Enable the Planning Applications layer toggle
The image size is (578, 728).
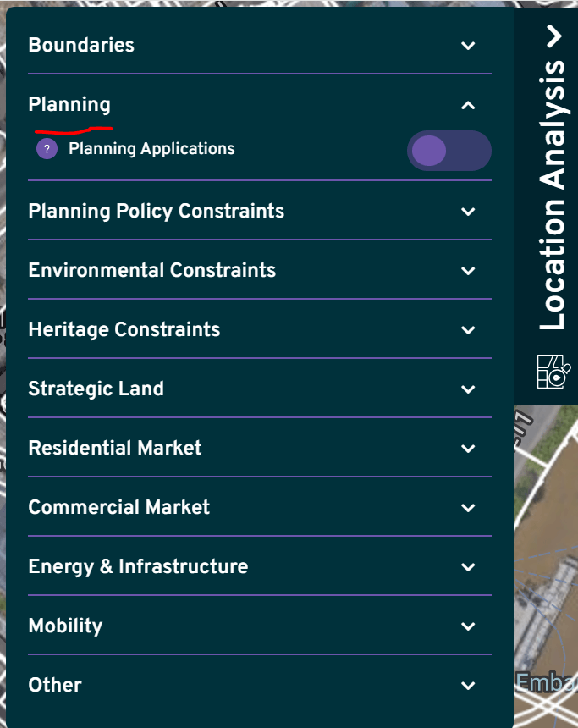pos(449,151)
